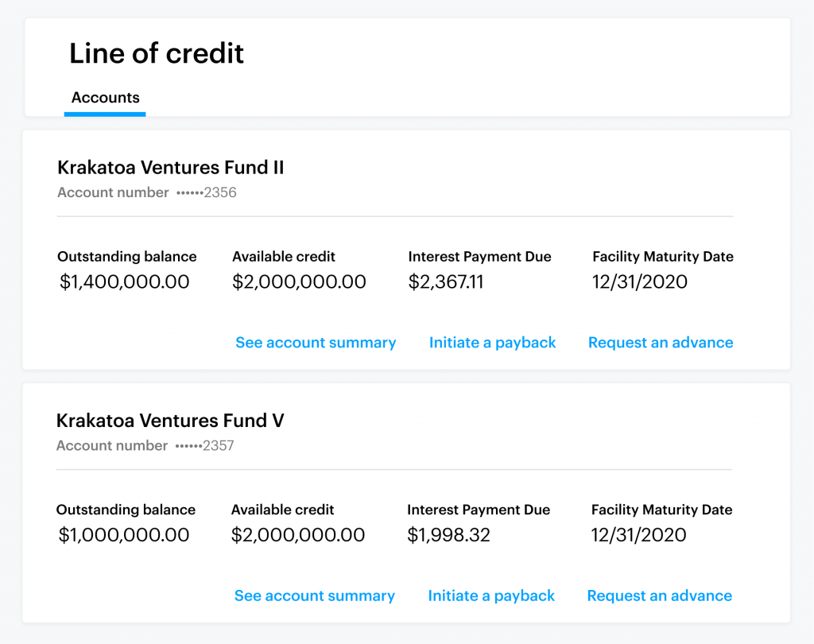
Task: Click Interest Payment Due of $2,367.11
Action: [446, 281]
